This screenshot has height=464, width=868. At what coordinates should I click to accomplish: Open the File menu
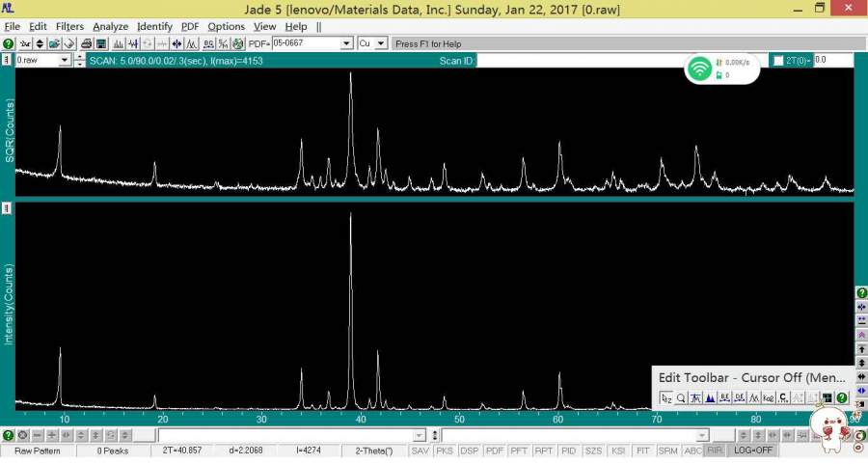pos(13,27)
